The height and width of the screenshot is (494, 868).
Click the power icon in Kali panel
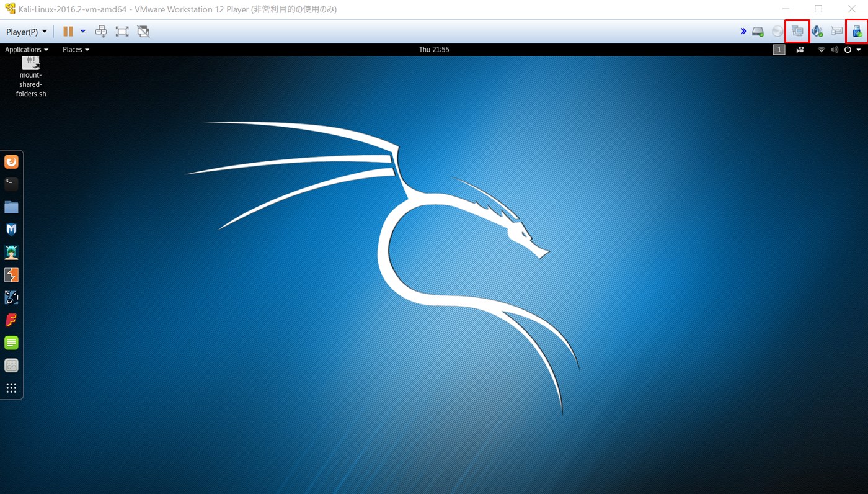pyautogui.click(x=848, y=50)
